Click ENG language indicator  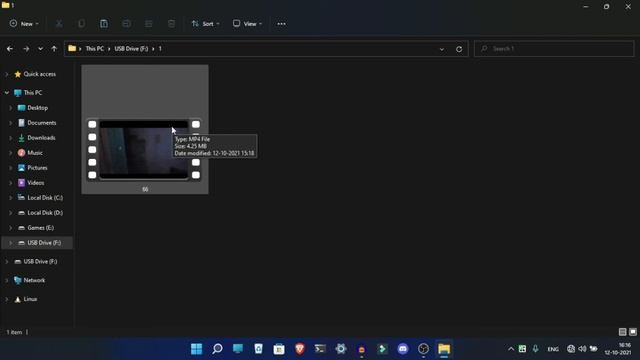pos(553,349)
